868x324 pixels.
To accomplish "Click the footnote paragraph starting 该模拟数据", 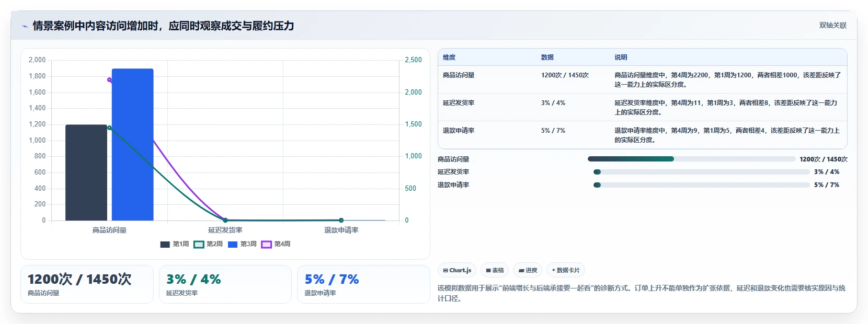I will pyautogui.click(x=642, y=293).
